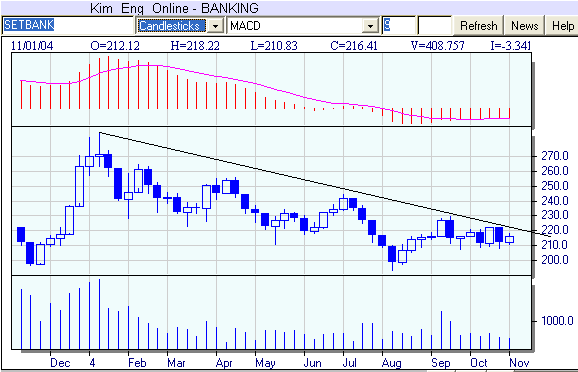Click the 1000.0 volume axis label
This screenshot has height=372, width=578.
point(557,321)
